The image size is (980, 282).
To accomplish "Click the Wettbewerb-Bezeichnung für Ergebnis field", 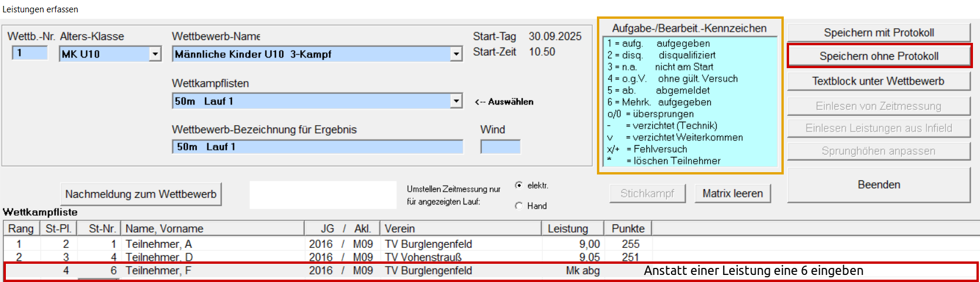I will point(317,147).
